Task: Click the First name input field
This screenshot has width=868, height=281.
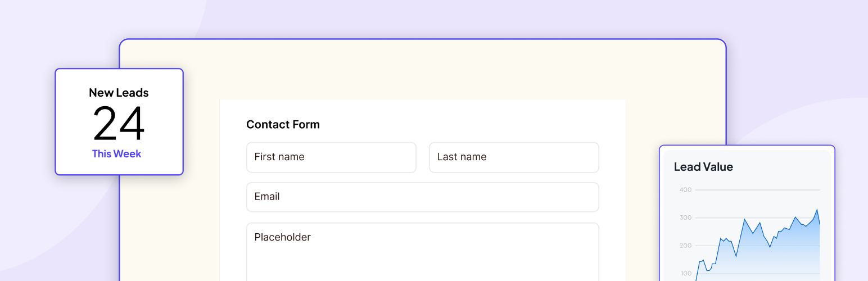Action: (x=331, y=157)
